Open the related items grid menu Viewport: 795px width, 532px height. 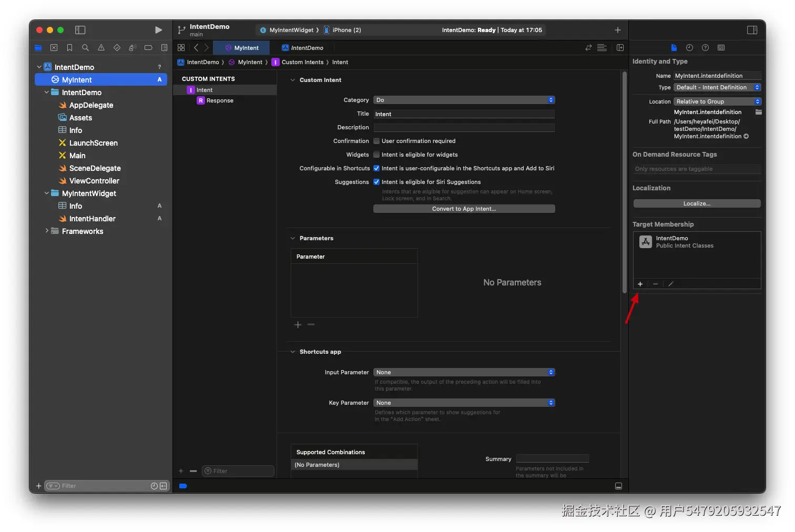pyautogui.click(x=181, y=48)
